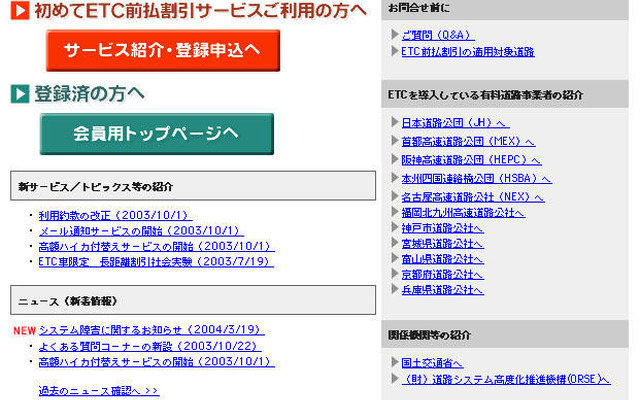The image size is (640, 400).
Task: Click the 登録済の方へ heading
Action: (89, 94)
